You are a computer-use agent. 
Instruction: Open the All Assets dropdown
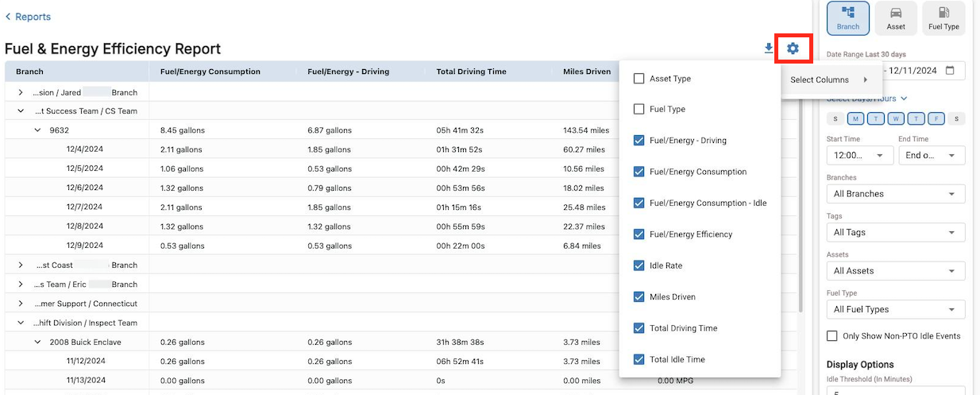[896, 271]
